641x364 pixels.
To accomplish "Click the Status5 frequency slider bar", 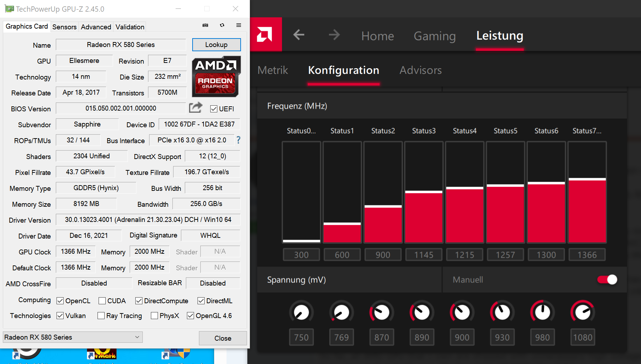I will [x=505, y=192].
